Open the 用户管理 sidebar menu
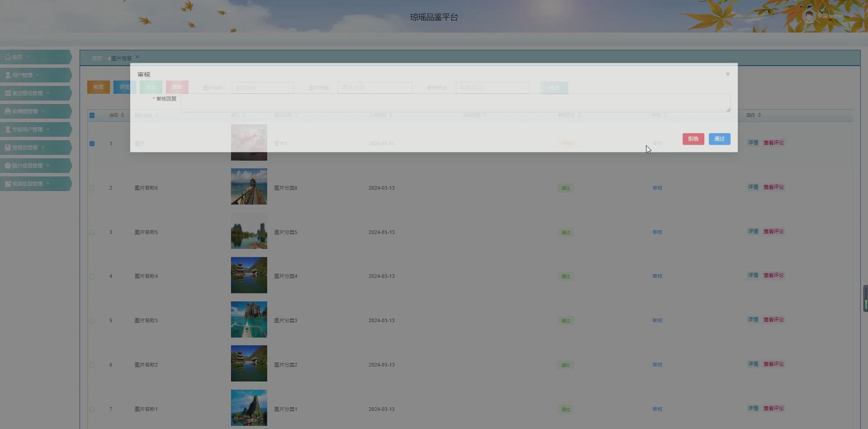868x429 pixels. pos(36,75)
